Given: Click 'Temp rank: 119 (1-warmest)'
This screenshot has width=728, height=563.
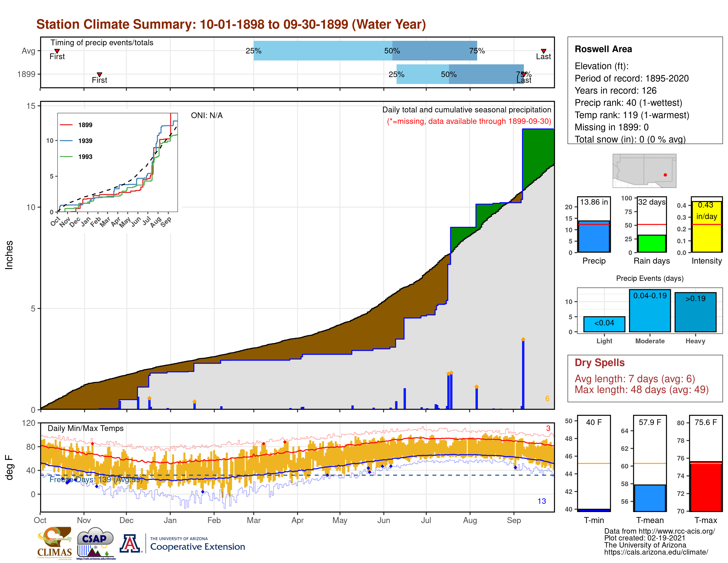Looking at the screenshot, I should pyautogui.click(x=632, y=115).
